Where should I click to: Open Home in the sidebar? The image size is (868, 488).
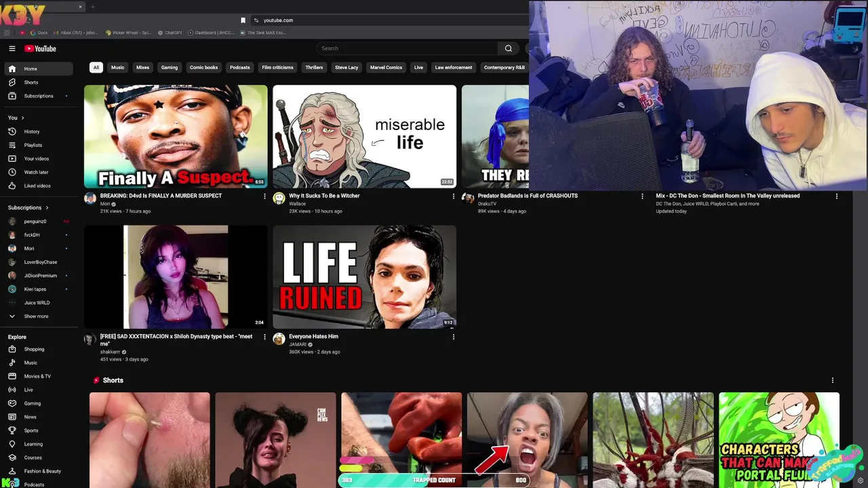point(39,68)
